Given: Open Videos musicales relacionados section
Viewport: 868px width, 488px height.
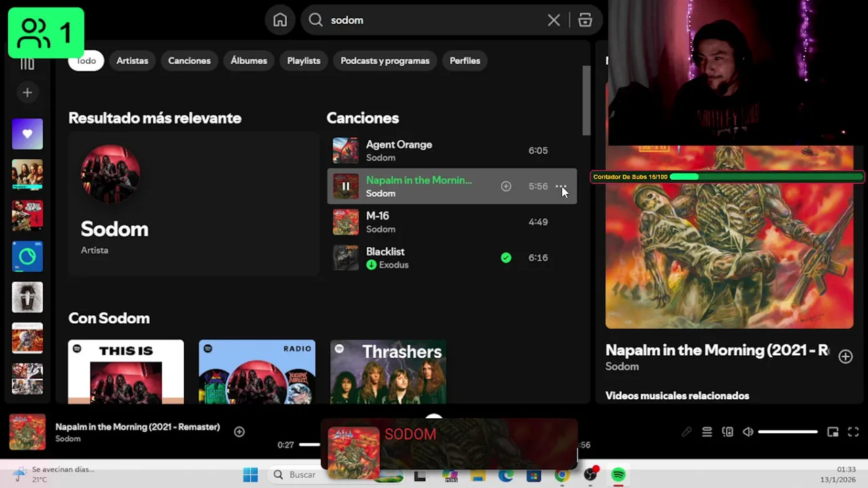Looking at the screenshot, I should (x=677, y=396).
